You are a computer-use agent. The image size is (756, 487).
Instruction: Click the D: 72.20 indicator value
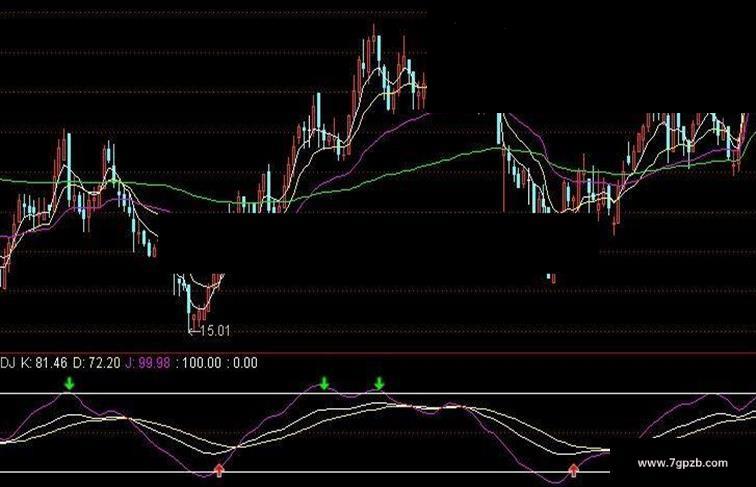click(x=96, y=363)
